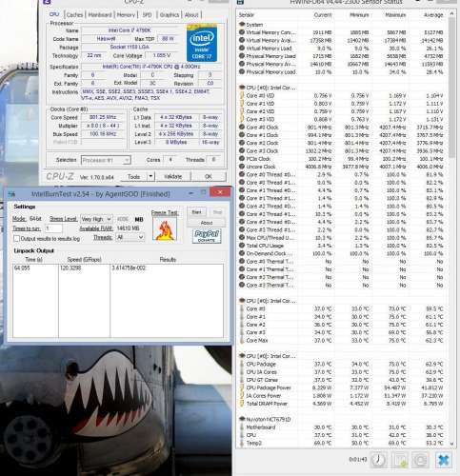Click the custom MB stress size field
This screenshot has width=460, height=476.
pyautogui.click(x=123, y=219)
